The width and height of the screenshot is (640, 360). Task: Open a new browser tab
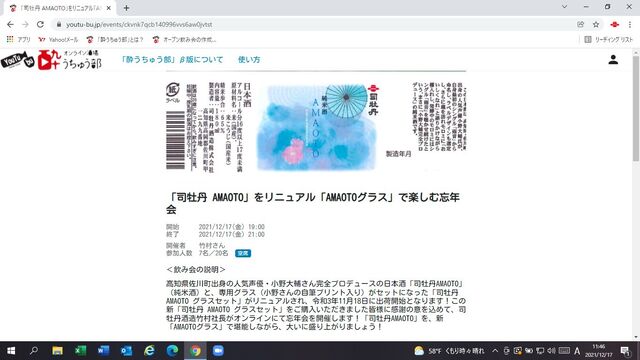click(x=127, y=8)
